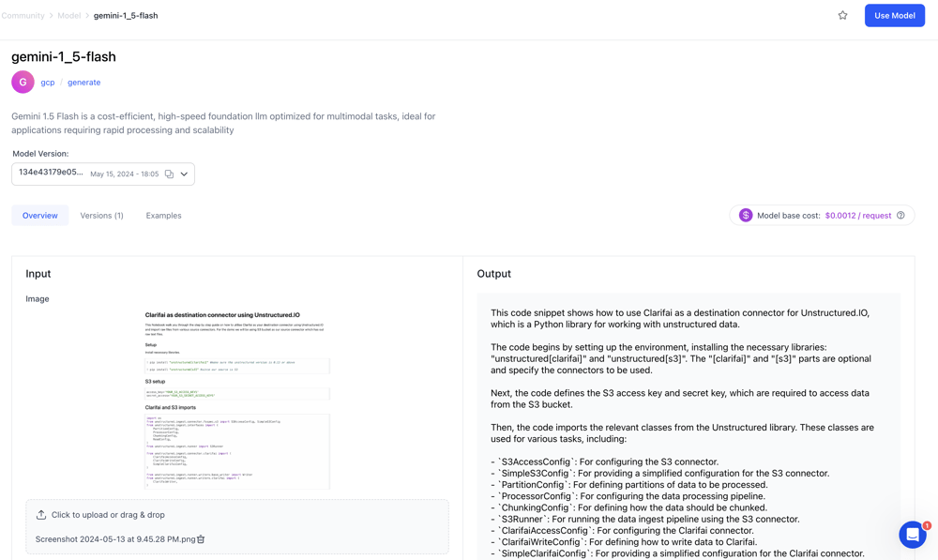Switch to the Versions (1) tab

point(101,216)
